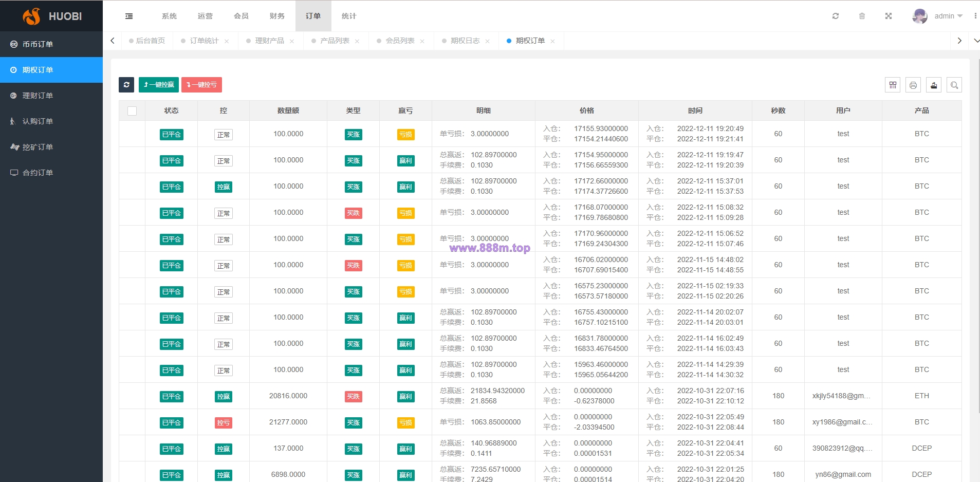Tick the select-all checkbox in table header
This screenshot has height=482, width=980.
click(132, 111)
